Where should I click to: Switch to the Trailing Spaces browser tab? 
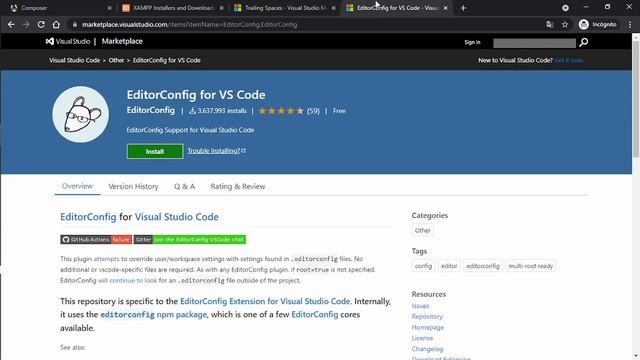tap(285, 8)
